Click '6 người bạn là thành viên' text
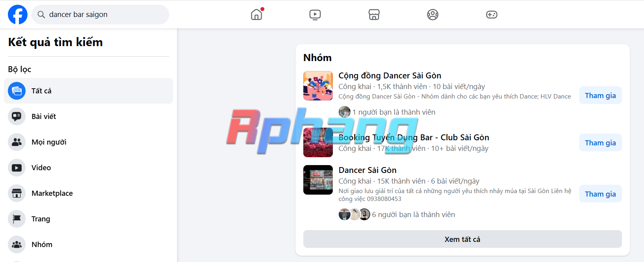Screen dimensions: 644x262 coord(413,215)
